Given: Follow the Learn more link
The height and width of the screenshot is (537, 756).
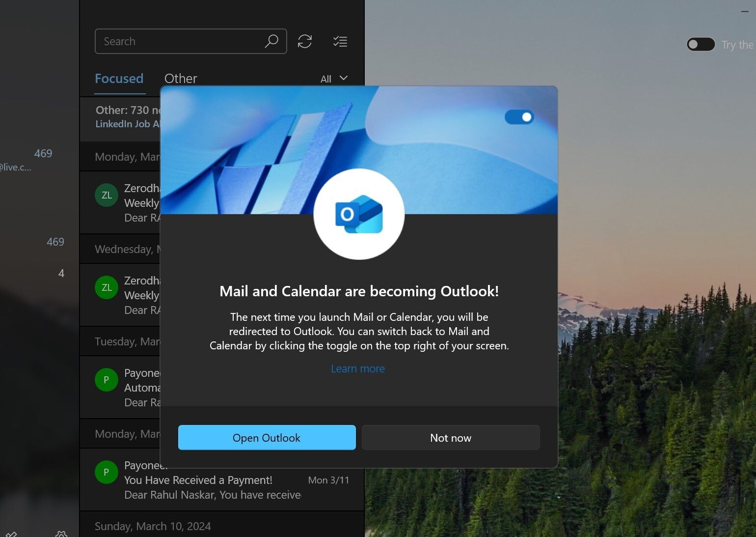Looking at the screenshot, I should tap(358, 368).
